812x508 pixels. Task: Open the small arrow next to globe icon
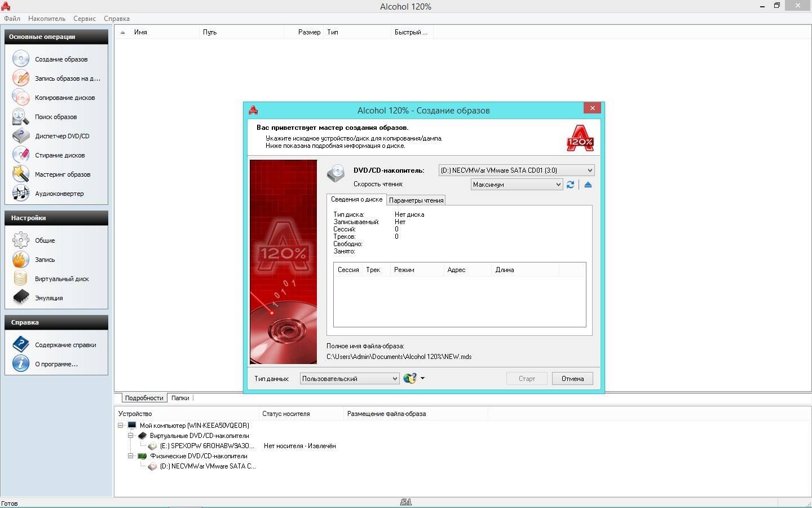(x=422, y=378)
